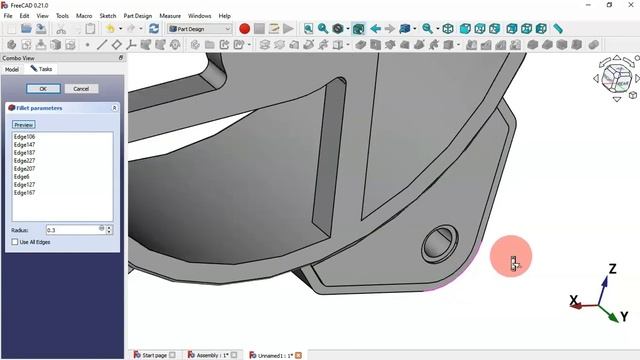Screen dimensions: 640x360
Task: Save the current document
Action: coord(41,29)
